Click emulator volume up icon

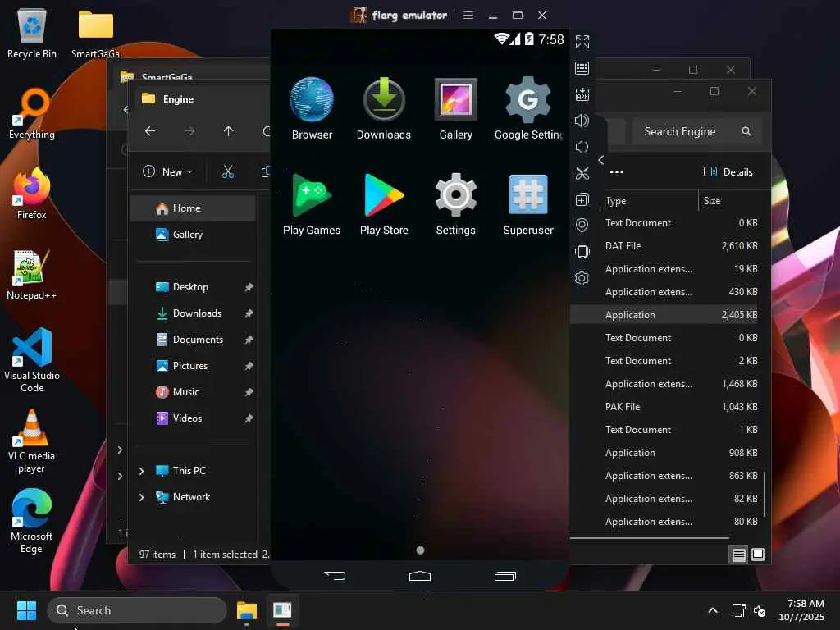[x=582, y=121]
